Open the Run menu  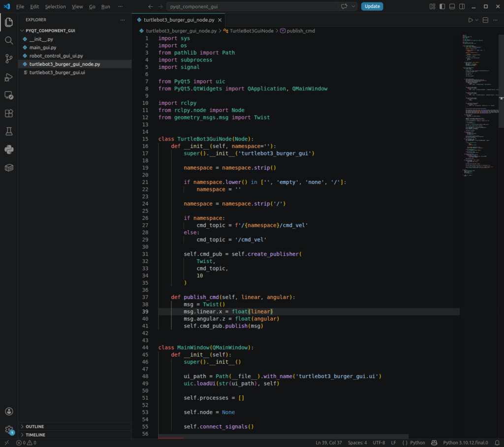tap(105, 6)
